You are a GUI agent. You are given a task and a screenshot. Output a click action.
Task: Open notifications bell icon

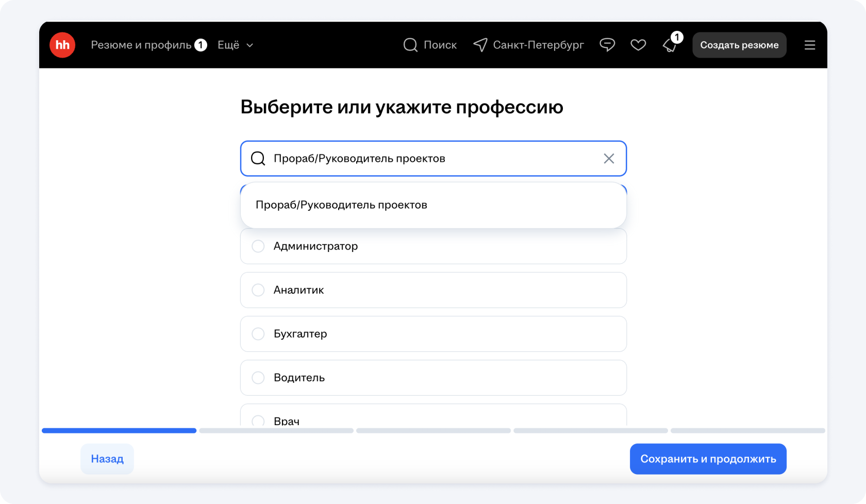[x=670, y=45]
